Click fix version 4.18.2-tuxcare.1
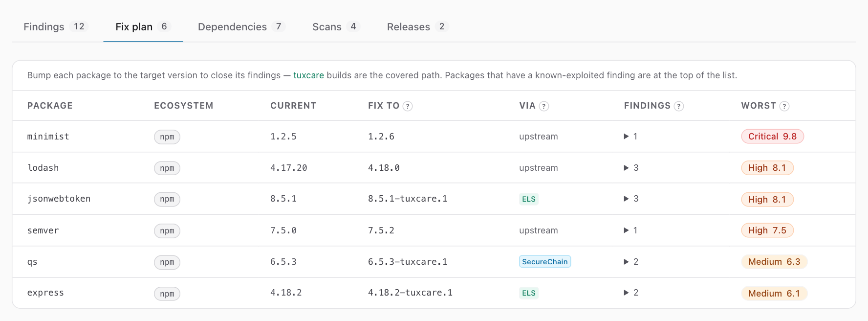This screenshot has height=321, width=868. (x=411, y=293)
